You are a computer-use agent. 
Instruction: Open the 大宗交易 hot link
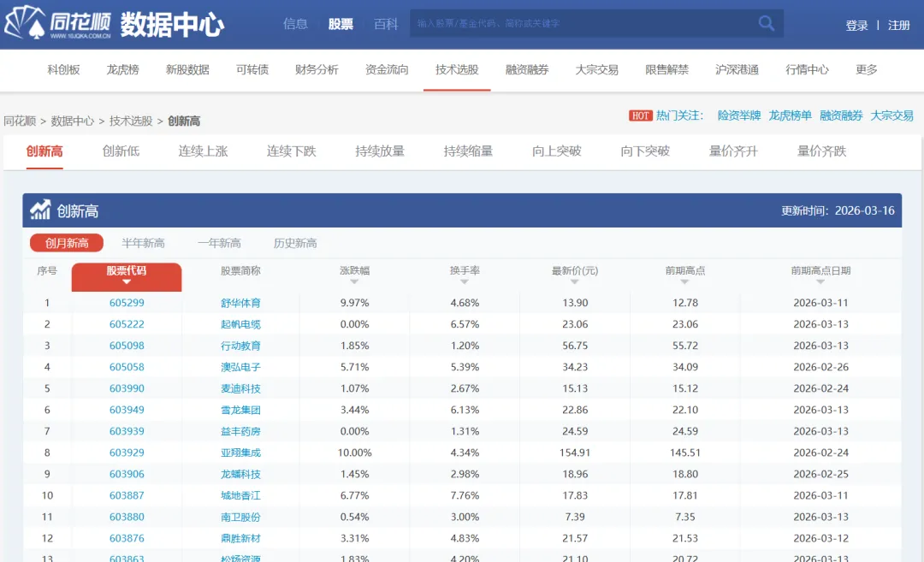tap(891, 115)
